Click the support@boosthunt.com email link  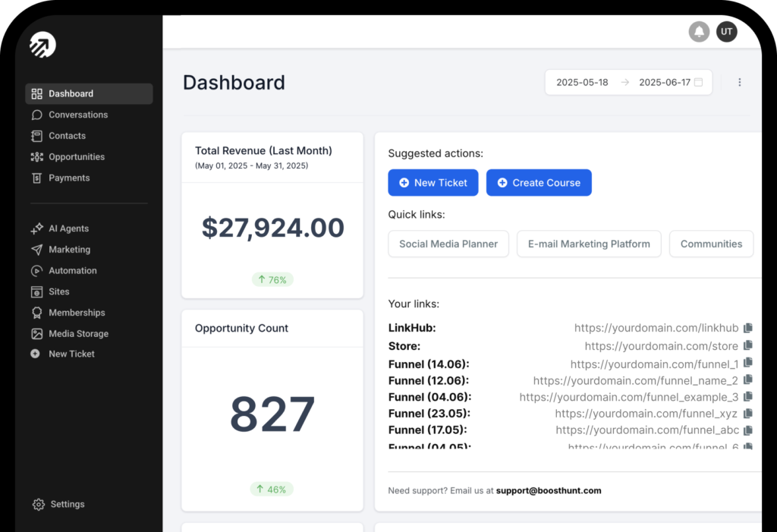(x=549, y=491)
